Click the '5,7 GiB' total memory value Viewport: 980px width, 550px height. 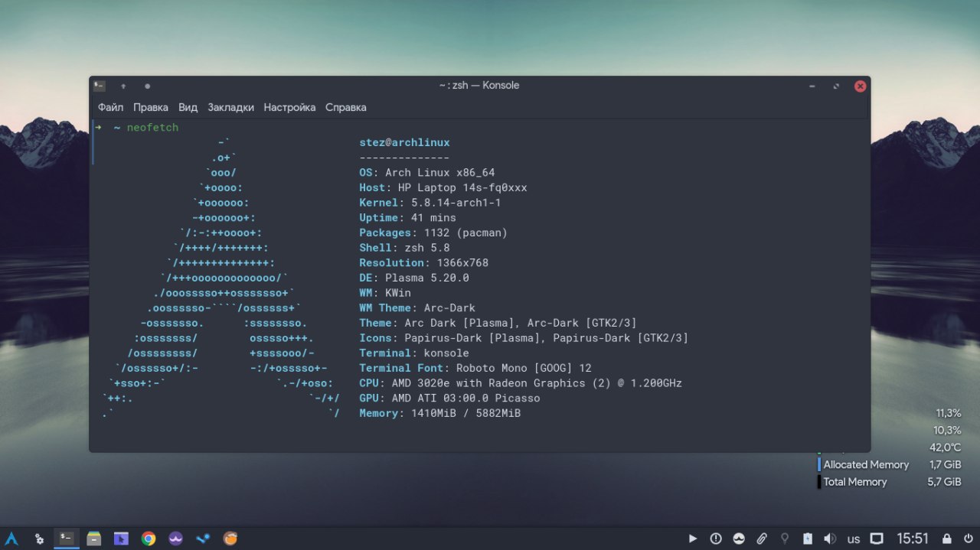(x=944, y=482)
